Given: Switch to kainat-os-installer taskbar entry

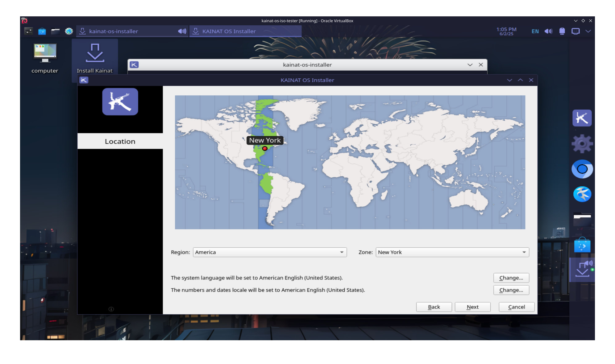Looking at the screenshot, I should [x=132, y=31].
